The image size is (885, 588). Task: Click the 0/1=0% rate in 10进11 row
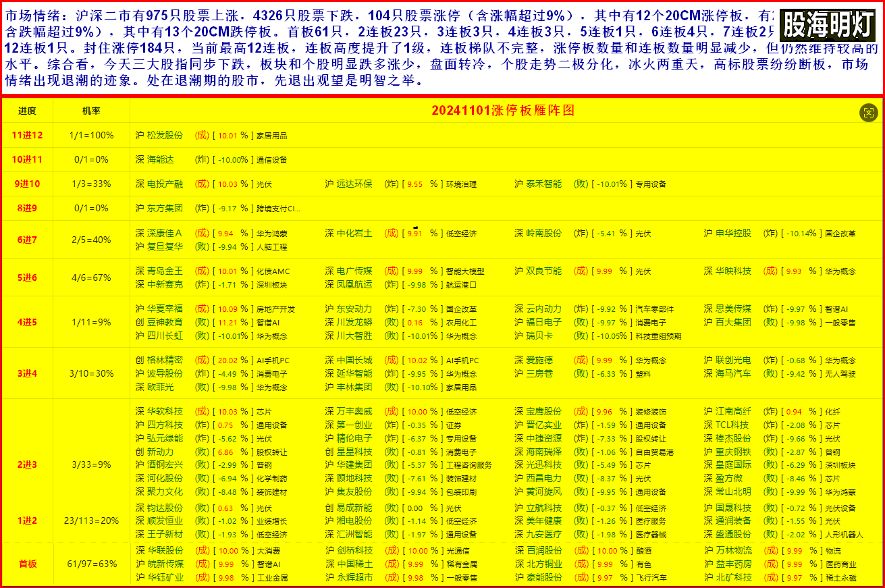91,159
